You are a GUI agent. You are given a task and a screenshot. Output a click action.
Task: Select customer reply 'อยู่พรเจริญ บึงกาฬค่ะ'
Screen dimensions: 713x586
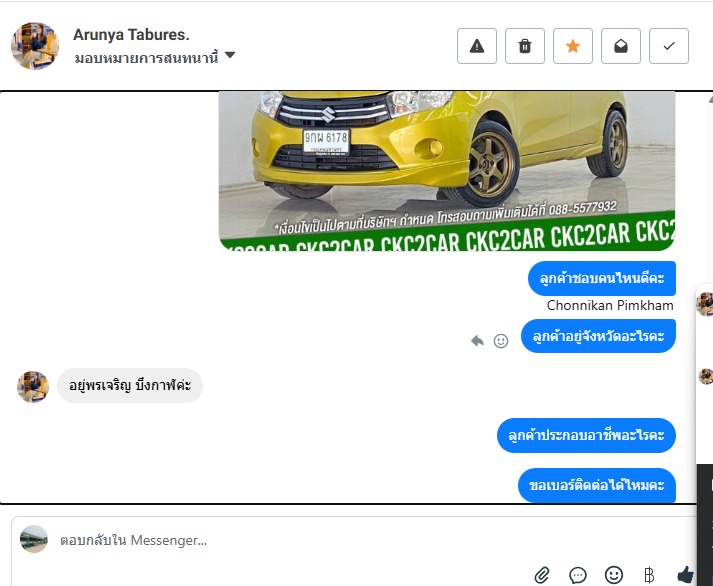click(x=130, y=386)
